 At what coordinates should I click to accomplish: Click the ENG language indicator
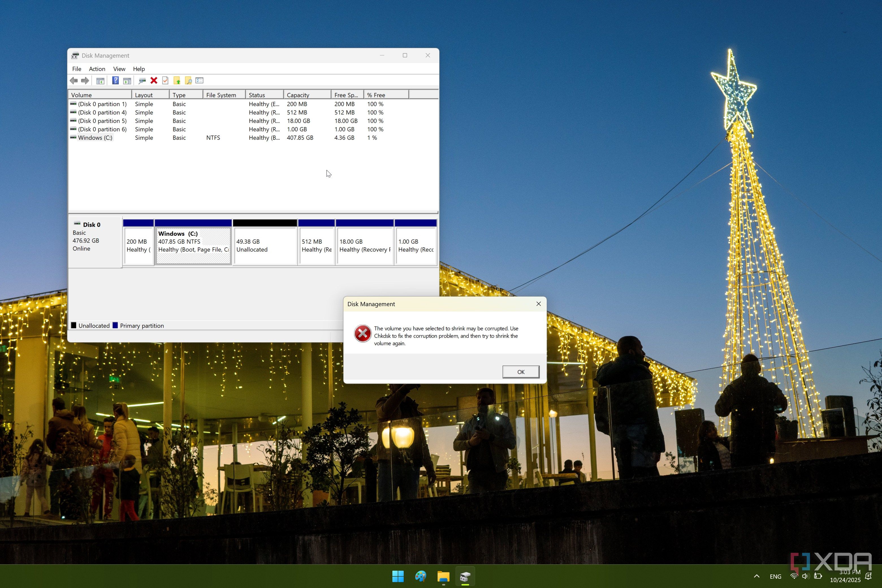[x=775, y=576]
